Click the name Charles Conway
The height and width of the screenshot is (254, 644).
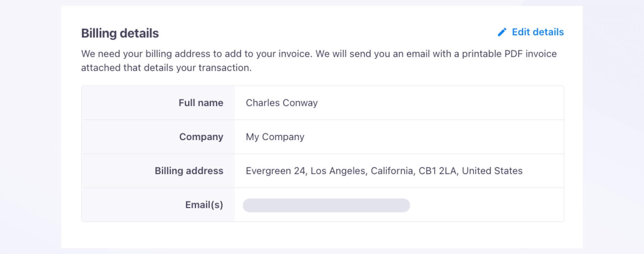pyautogui.click(x=281, y=103)
